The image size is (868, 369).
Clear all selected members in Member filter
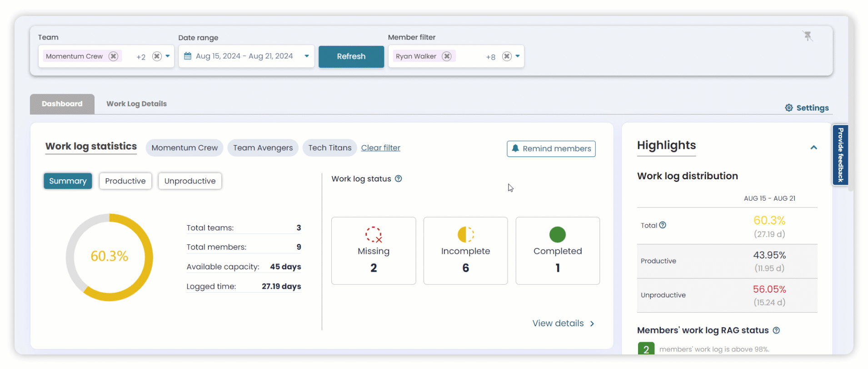tap(507, 56)
